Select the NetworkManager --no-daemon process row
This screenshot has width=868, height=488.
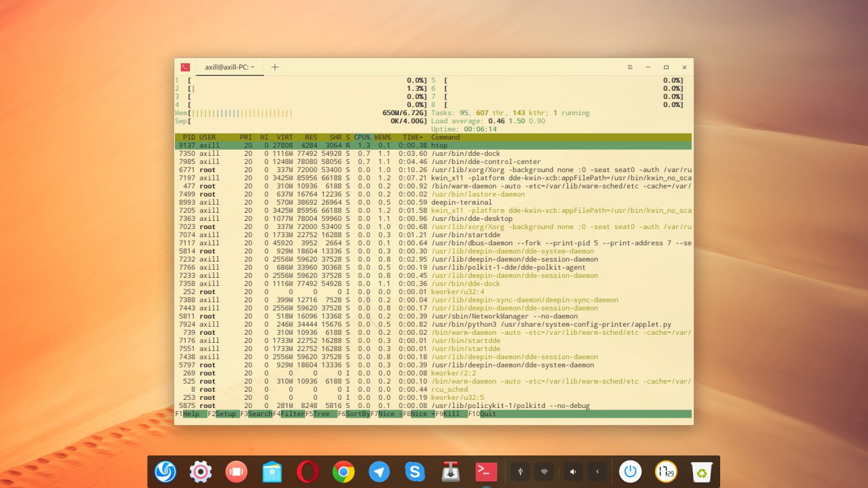coord(433,317)
